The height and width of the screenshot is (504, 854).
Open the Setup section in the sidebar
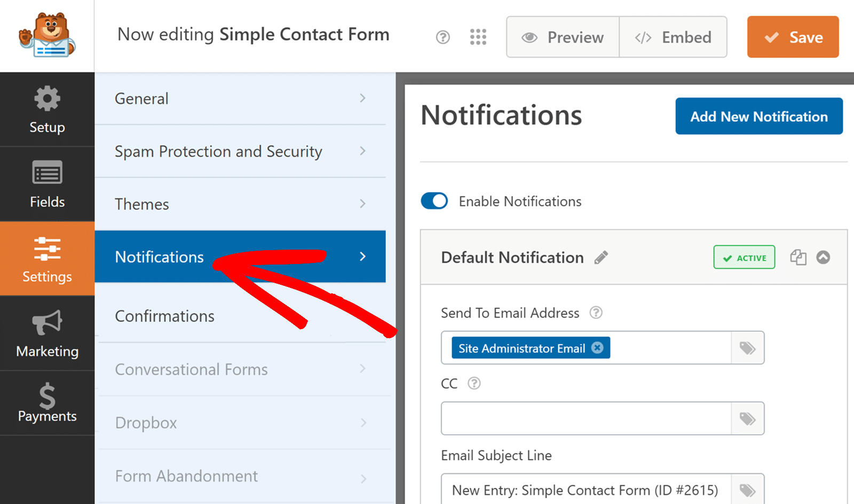pyautogui.click(x=47, y=109)
